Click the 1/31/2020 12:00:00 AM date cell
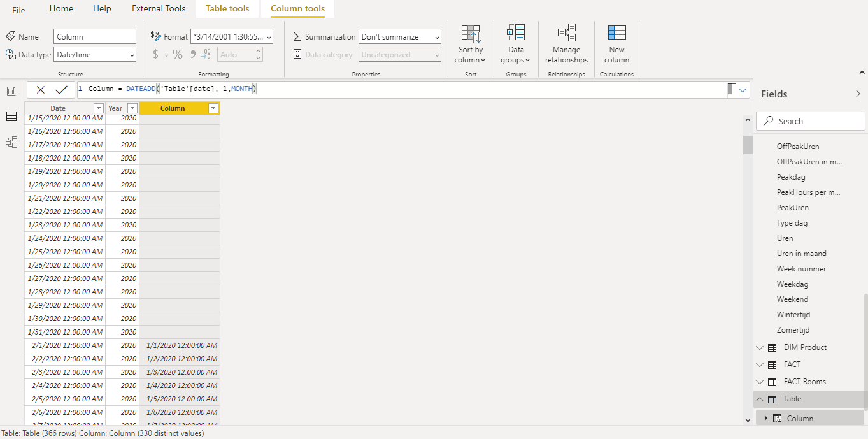868x439 pixels. 65,332
